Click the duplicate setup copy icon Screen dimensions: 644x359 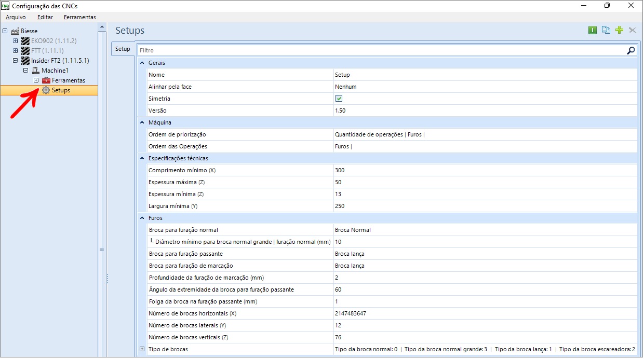pos(606,30)
